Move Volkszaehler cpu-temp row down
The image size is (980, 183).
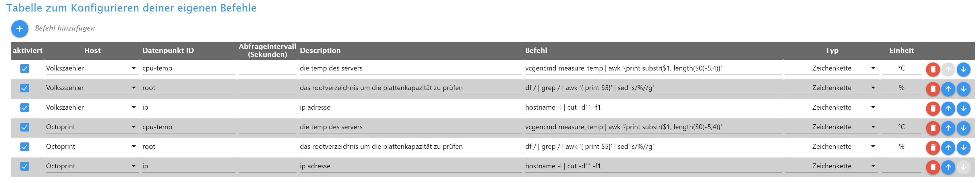tap(963, 69)
